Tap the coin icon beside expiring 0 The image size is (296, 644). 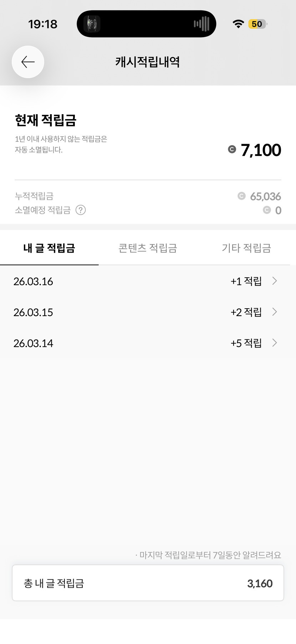(267, 210)
